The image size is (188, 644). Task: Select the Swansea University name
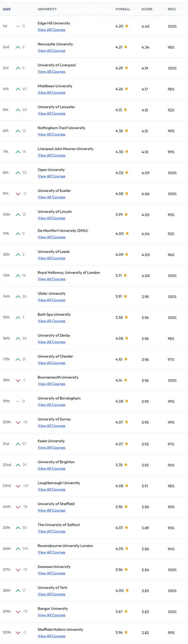pyautogui.click(x=54, y=566)
